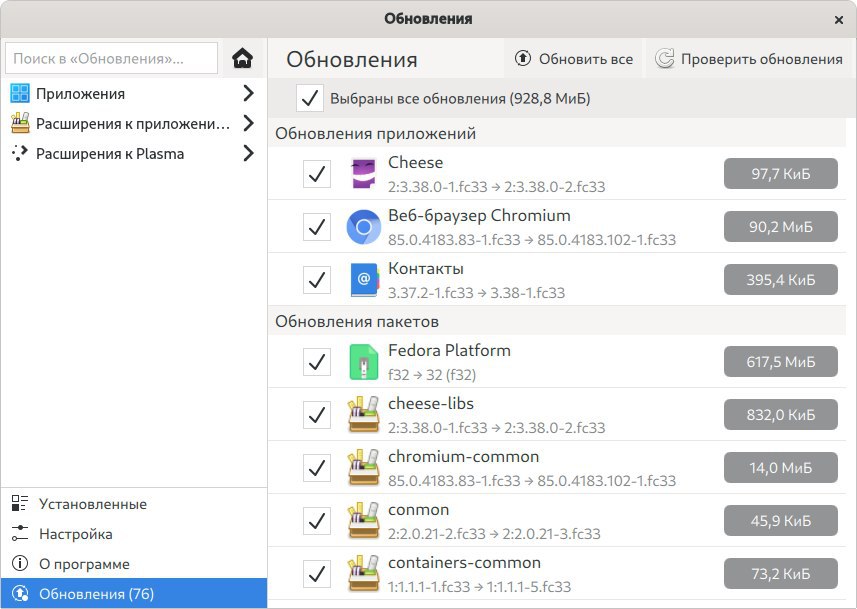Click the 90,2 МиБ size button
The image size is (857, 609).
(780, 227)
